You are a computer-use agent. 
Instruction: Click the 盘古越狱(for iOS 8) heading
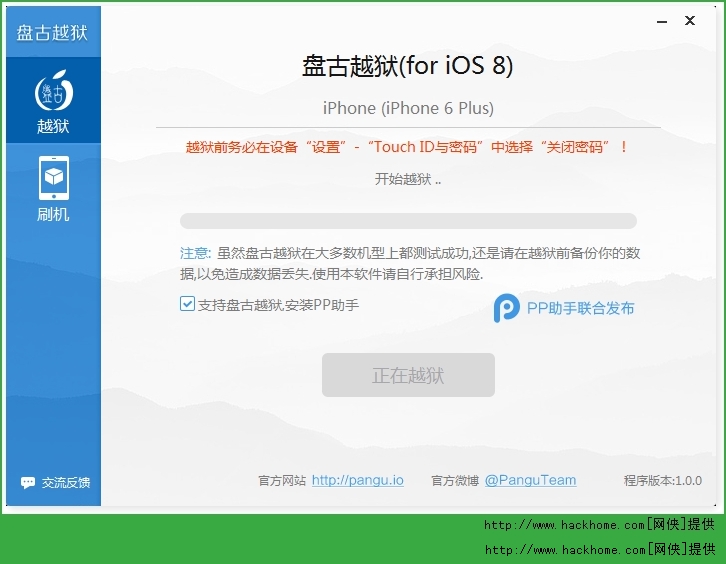pos(407,65)
